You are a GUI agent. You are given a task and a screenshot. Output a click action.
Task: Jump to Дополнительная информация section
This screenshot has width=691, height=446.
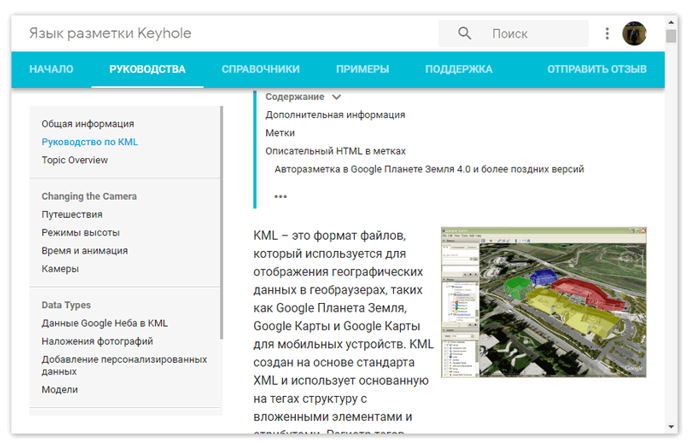(335, 115)
